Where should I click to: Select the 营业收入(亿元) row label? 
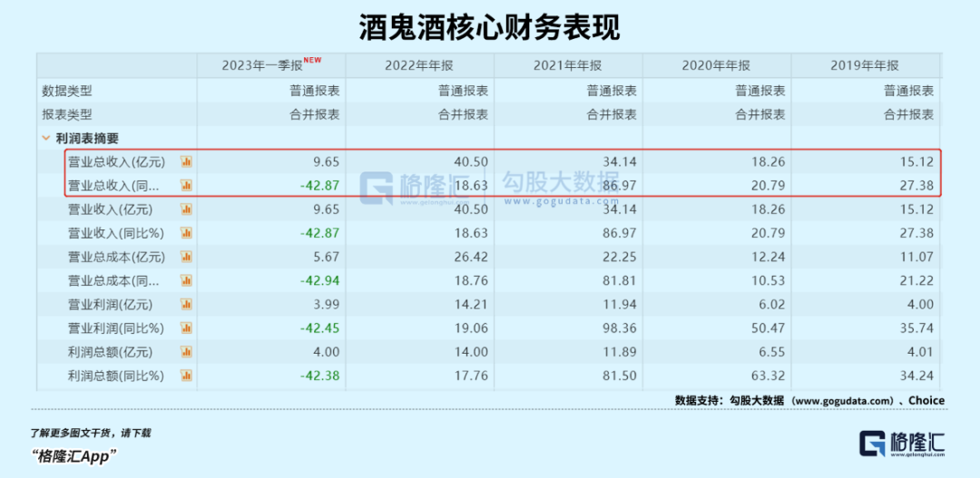pyautogui.click(x=110, y=210)
